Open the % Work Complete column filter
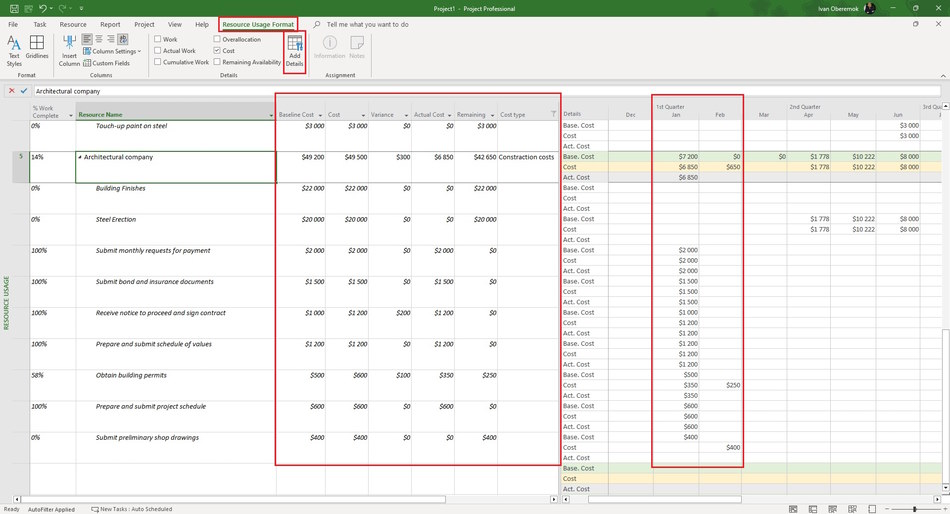950x514 pixels. [70, 115]
